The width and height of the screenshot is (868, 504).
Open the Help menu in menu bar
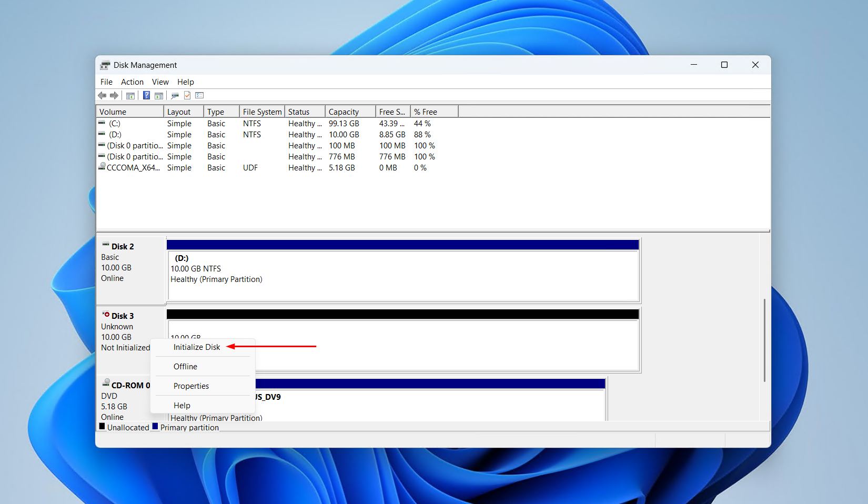[x=186, y=82]
